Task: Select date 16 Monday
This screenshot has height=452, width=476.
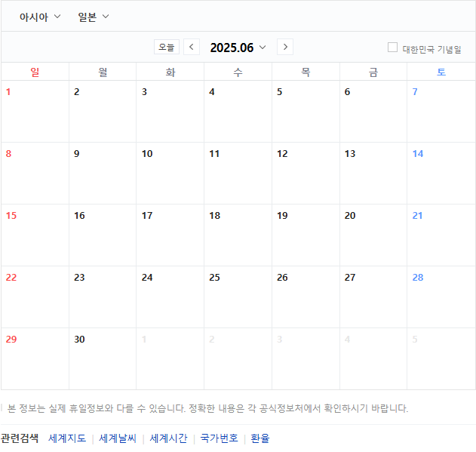Action: click(x=79, y=216)
